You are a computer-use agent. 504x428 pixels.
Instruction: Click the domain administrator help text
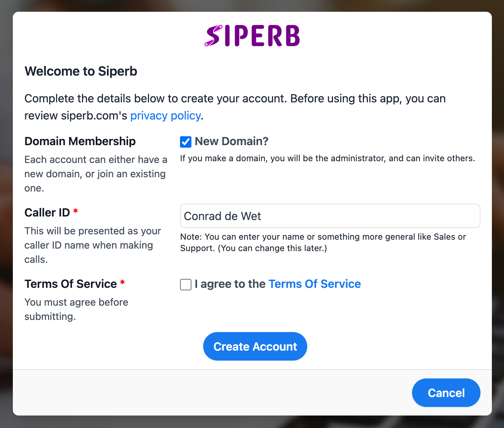(x=327, y=158)
